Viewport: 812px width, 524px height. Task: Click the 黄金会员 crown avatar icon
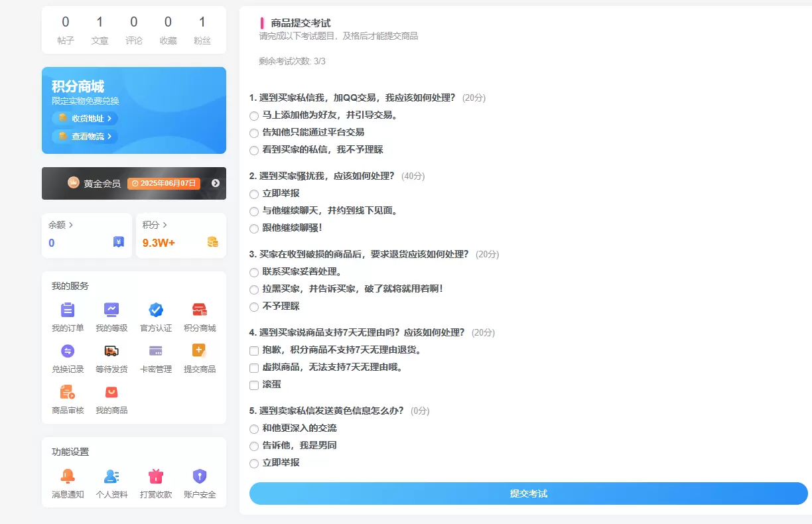coord(74,183)
